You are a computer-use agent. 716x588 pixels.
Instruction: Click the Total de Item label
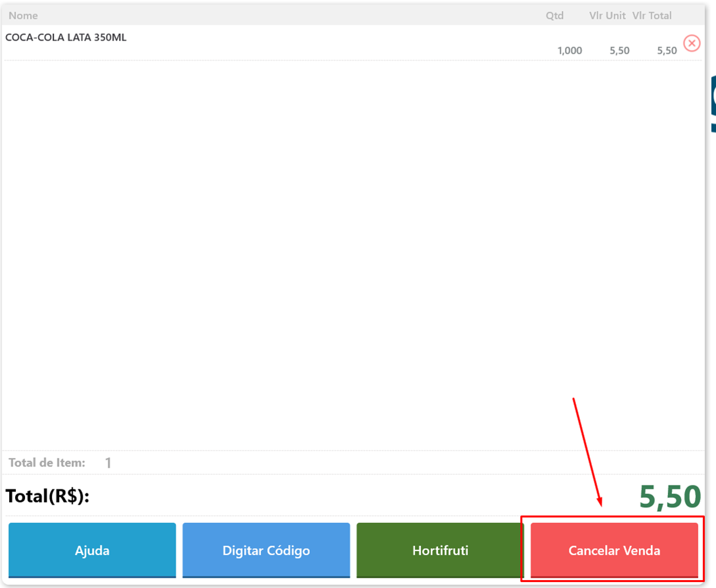click(x=47, y=463)
